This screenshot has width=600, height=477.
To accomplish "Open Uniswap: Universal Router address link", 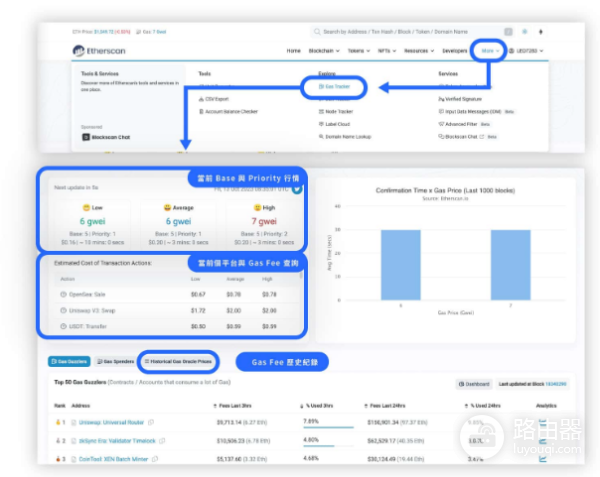I will 111,422.
